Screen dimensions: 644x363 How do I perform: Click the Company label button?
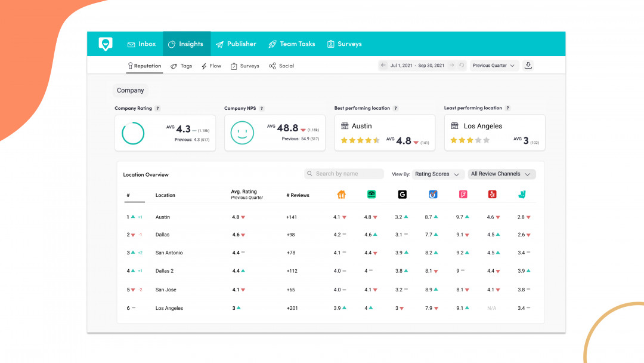point(130,90)
